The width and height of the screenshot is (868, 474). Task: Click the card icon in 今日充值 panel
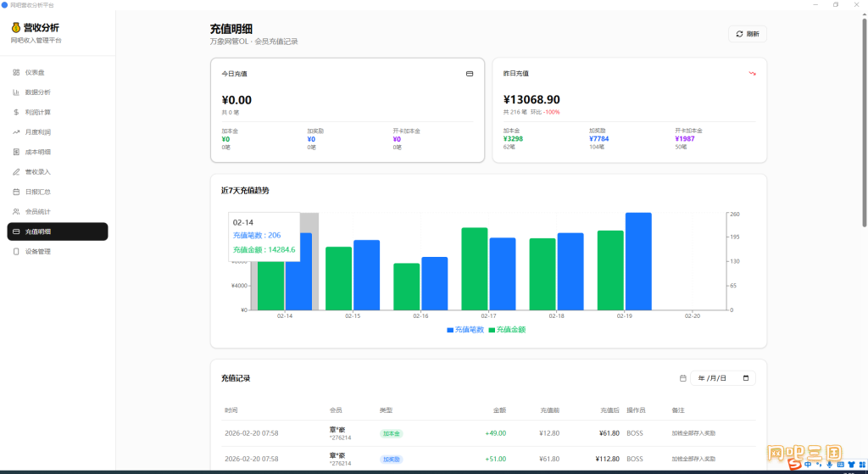470,74
